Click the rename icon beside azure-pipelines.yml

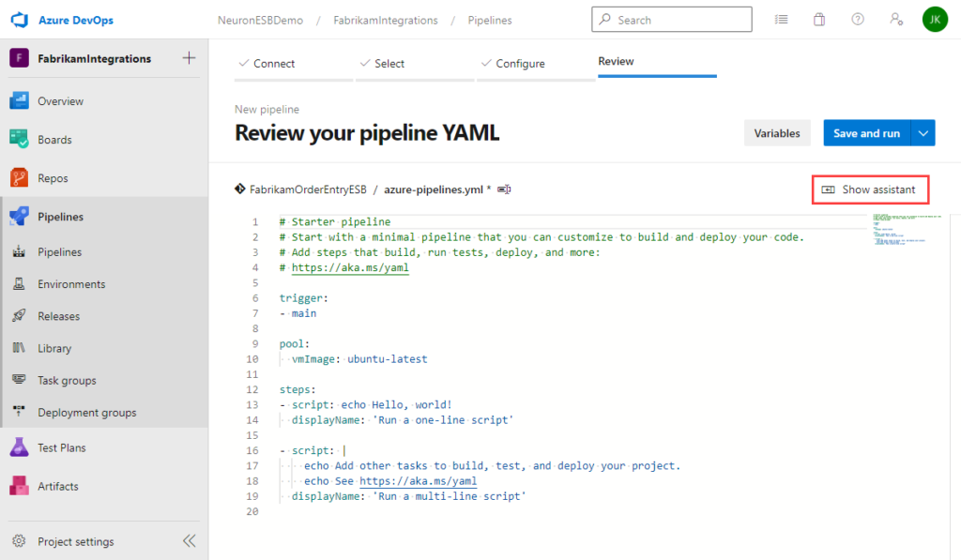504,189
